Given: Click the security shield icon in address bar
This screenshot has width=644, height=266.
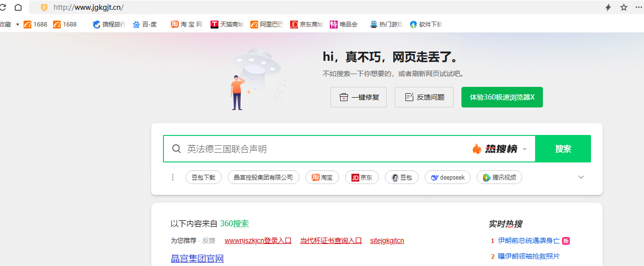Looking at the screenshot, I should pos(44,7).
